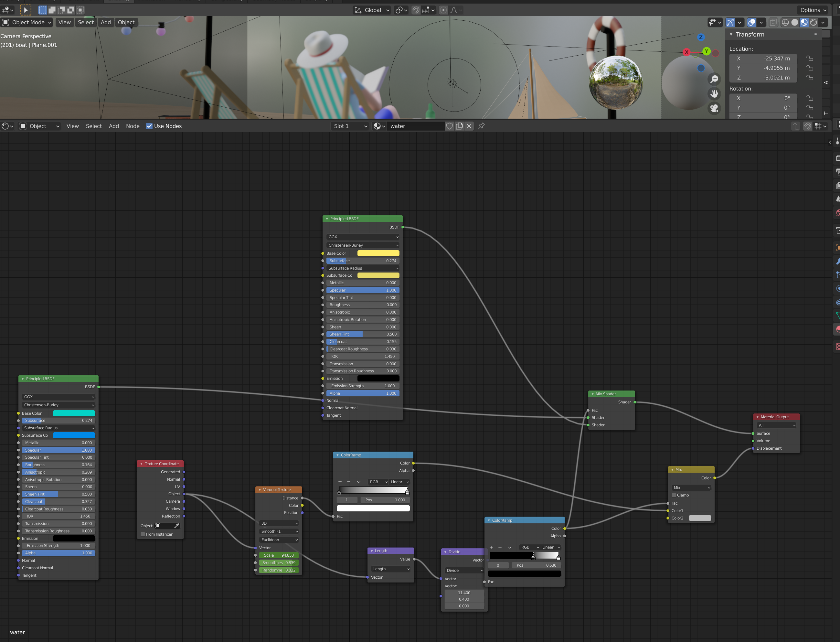Click the pan view hand icon
This screenshot has height=642, width=840.
pyautogui.click(x=714, y=94)
